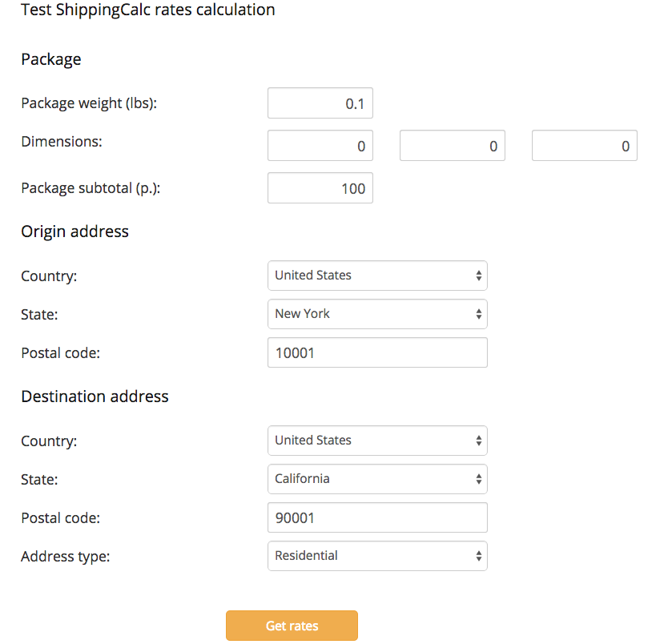Viewport: 660px width, 644px height.
Task: Click the Test ShippingCalc rates calculation title
Action: click(x=147, y=10)
